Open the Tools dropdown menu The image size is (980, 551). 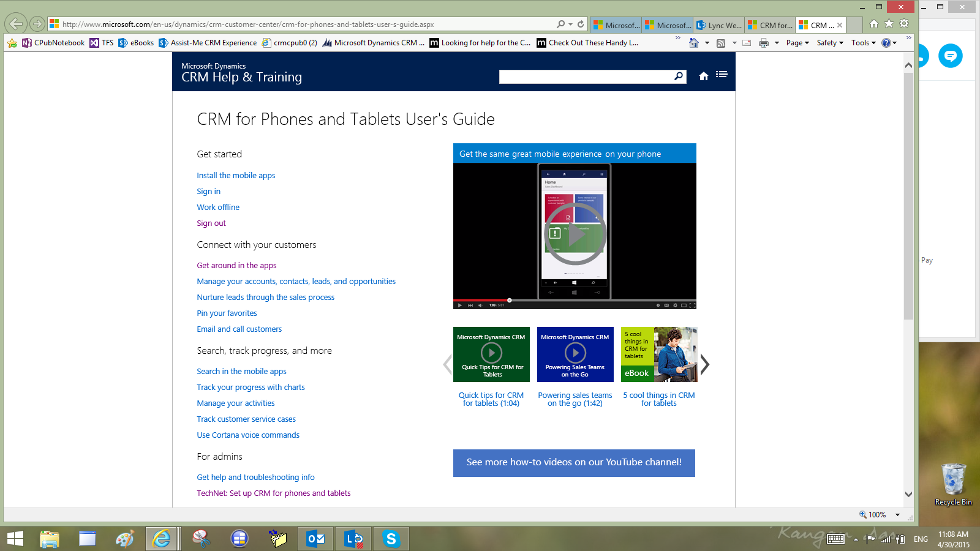pyautogui.click(x=863, y=43)
